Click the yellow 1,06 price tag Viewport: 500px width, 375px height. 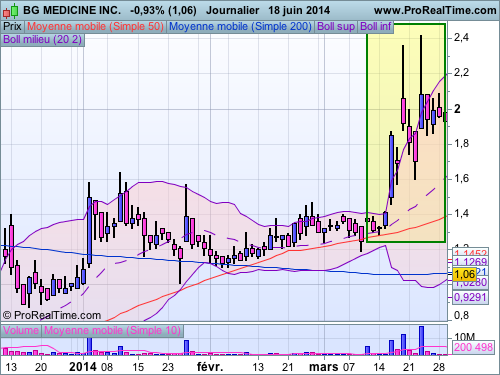pos(465,274)
